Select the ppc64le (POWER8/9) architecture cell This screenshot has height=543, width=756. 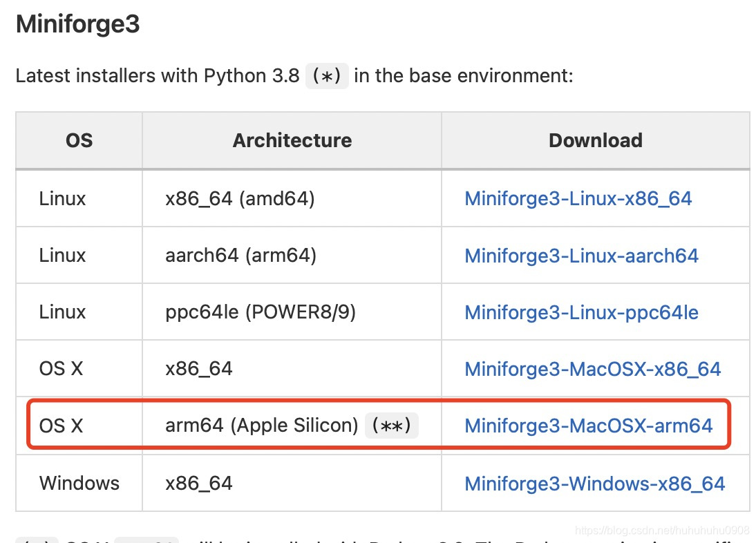261,312
